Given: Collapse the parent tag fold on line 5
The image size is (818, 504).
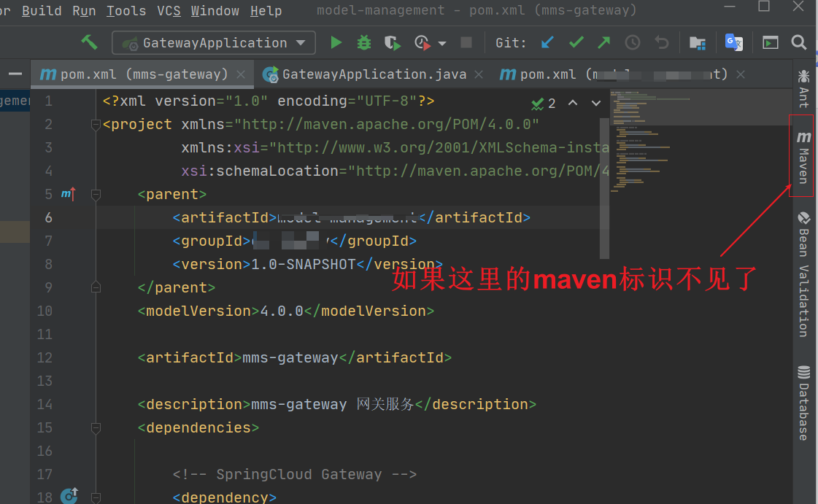Looking at the screenshot, I should click(95, 195).
